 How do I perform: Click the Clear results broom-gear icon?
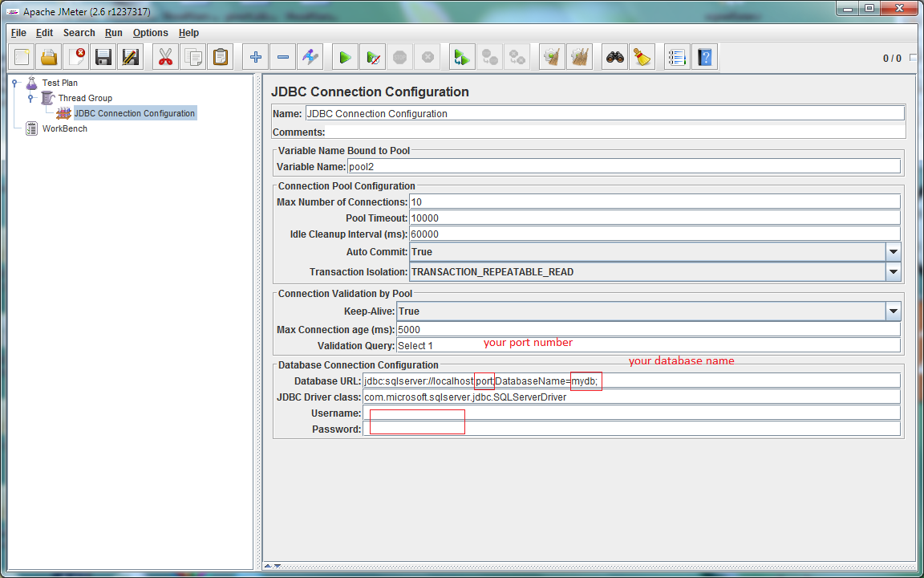(552, 57)
